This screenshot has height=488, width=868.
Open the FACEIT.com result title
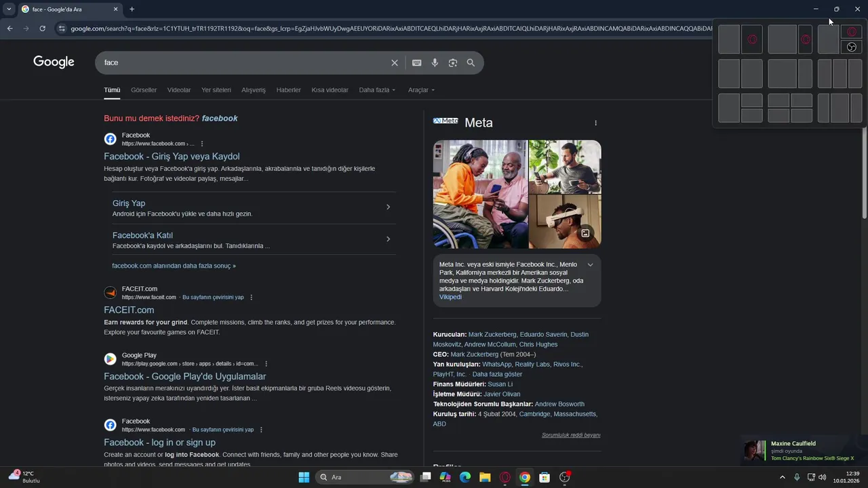click(x=129, y=310)
